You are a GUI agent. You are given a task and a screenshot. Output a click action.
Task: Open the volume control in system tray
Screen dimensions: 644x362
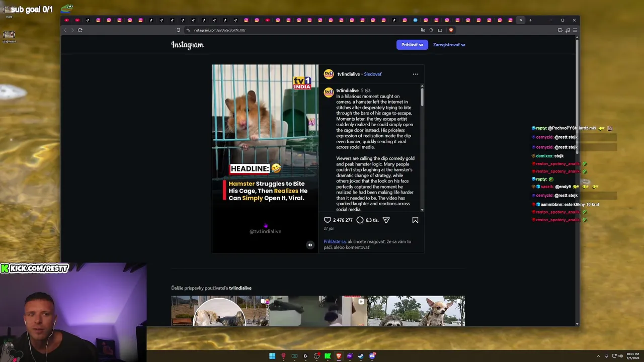click(620, 356)
